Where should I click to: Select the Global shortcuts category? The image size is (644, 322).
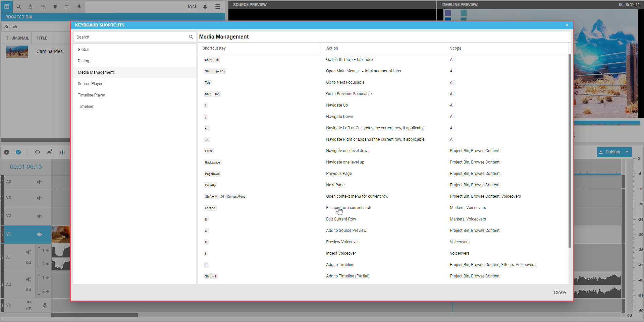(84, 50)
